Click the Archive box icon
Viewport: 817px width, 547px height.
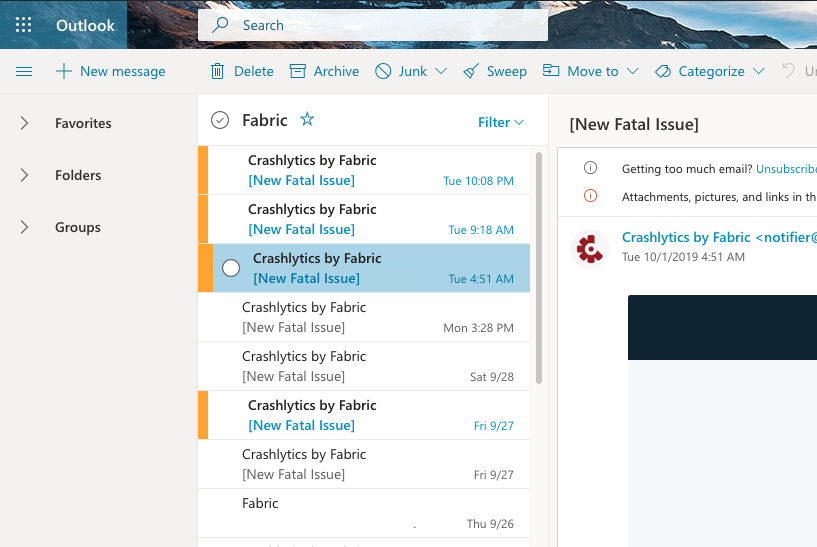pos(298,71)
